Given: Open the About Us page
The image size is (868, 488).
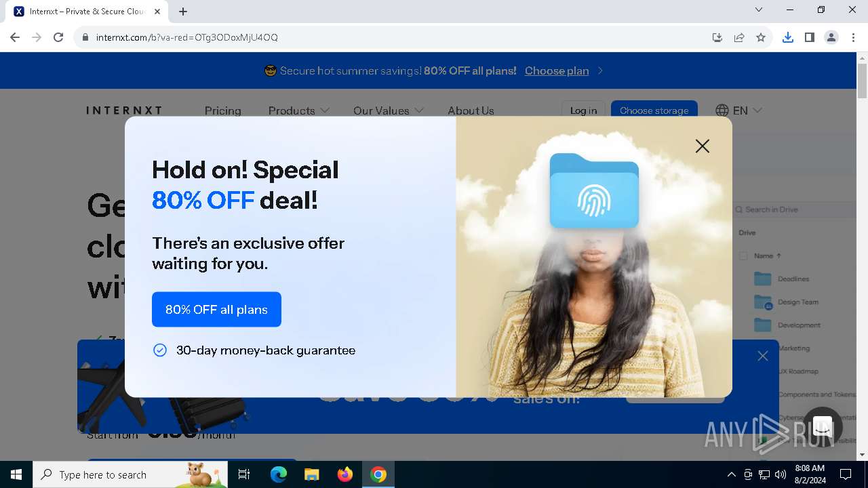Looking at the screenshot, I should (x=471, y=110).
